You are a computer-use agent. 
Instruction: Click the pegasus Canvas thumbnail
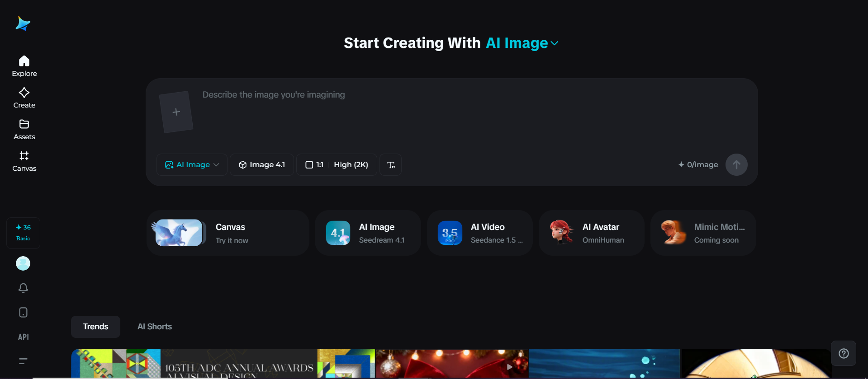click(x=179, y=233)
